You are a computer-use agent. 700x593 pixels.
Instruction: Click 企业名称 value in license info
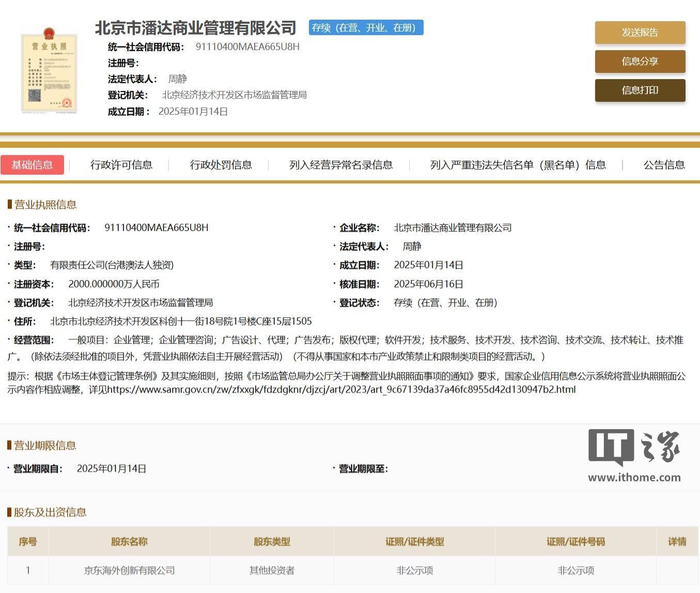(453, 228)
